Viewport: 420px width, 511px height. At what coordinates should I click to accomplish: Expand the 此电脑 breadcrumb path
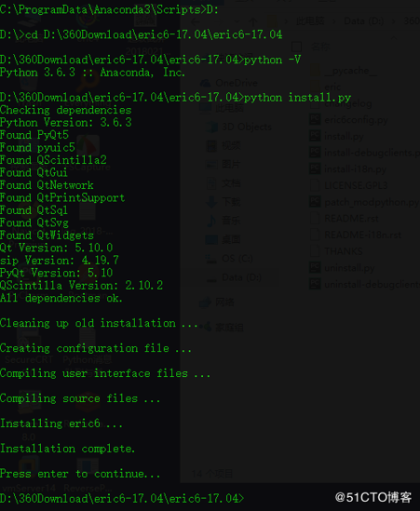(x=310, y=21)
